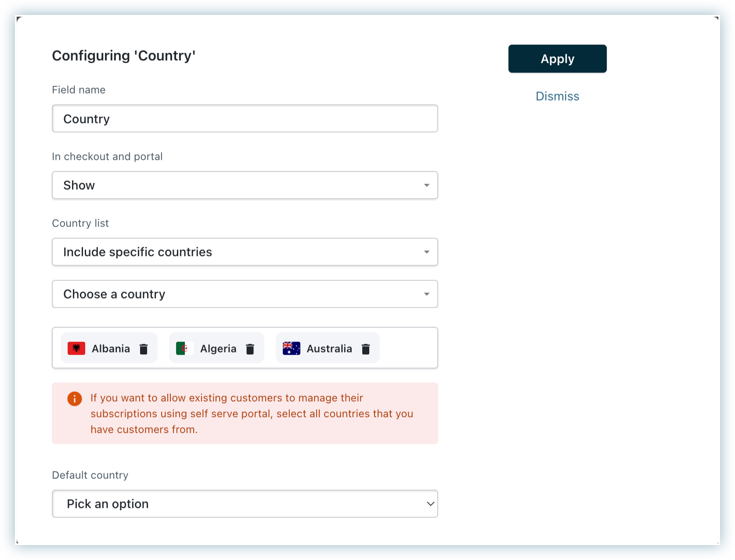Image resolution: width=735 pixels, height=560 pixels.
Task: Remove Albania using its trash icon
Action: [144, 349]
